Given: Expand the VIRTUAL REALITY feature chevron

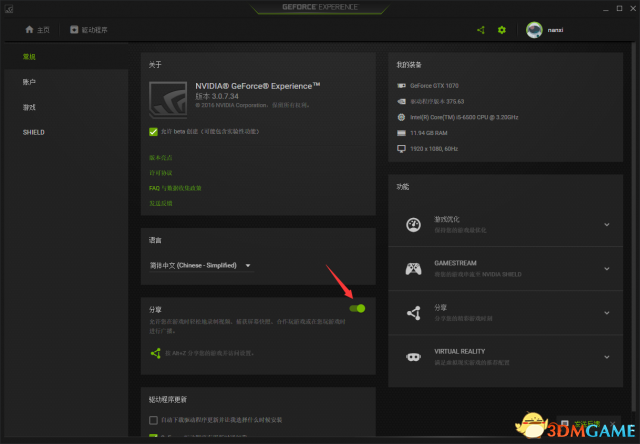Looking at the screenshot, I should pos(607,357).
